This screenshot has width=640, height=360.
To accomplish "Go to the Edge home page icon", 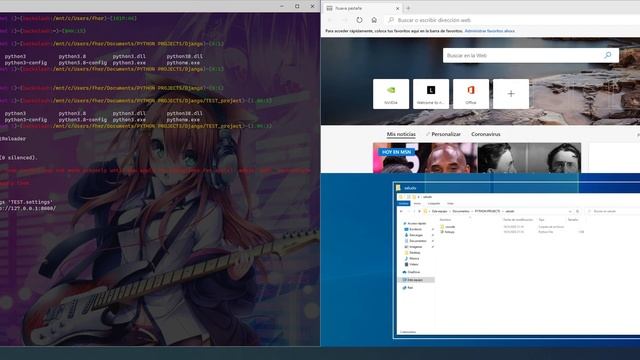I will [374, 20].
